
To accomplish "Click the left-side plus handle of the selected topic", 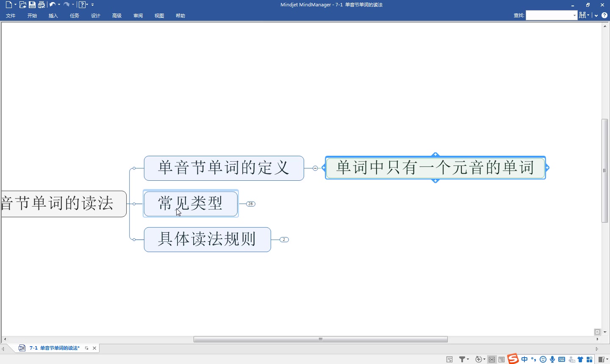I will (324, 168).
